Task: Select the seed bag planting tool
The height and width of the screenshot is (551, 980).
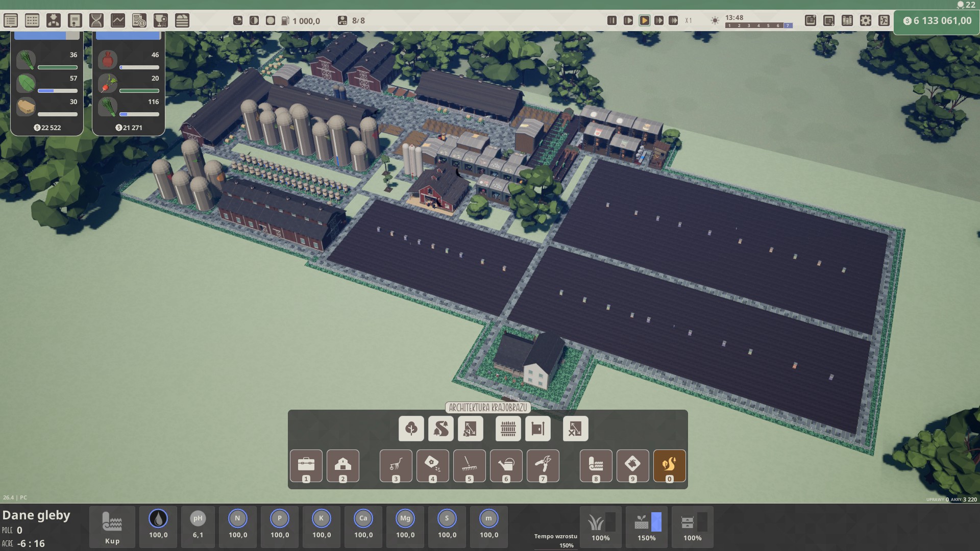Action: pyautogui.click(x=432, y=465)
